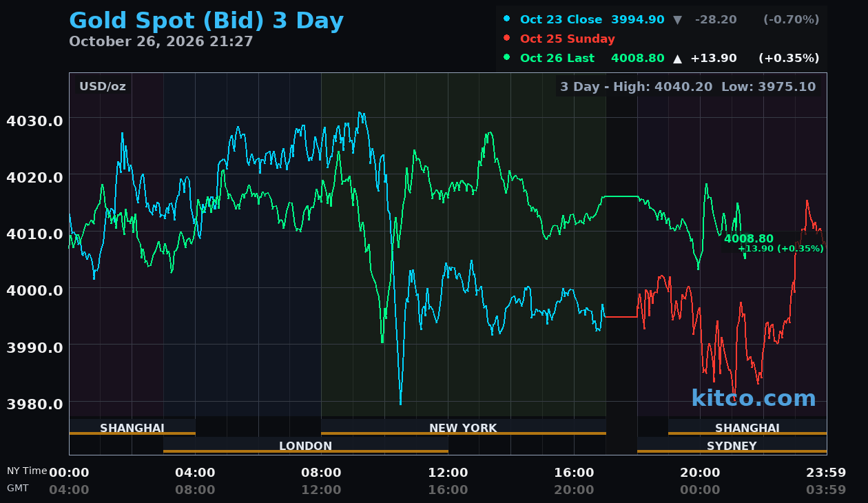The width and height of the screenshot is (868, 503).
Task: Click the 08:00 NY time tick
Action: pos(321,473)
